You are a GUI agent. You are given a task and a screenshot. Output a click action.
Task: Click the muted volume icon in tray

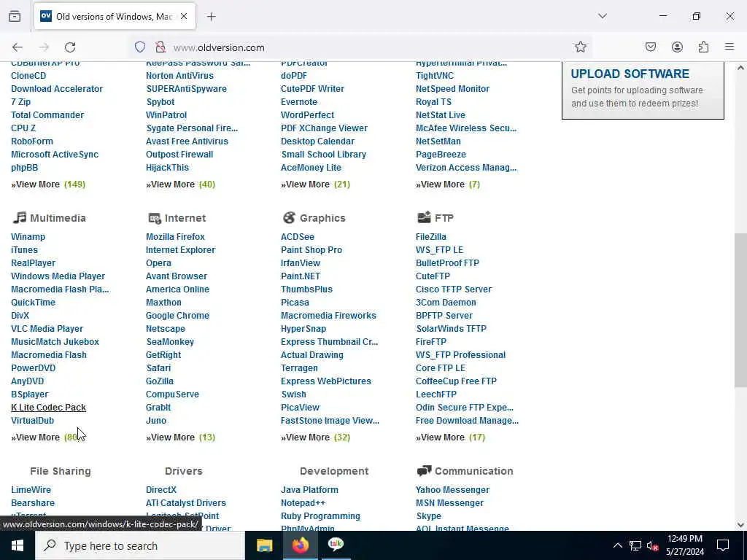[x=652, y=545]
